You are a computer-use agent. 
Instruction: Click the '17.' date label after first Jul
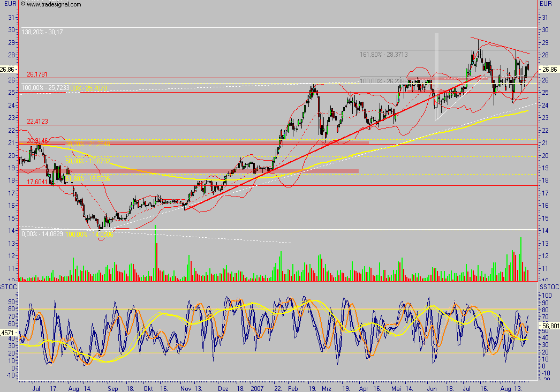(54, 389)
